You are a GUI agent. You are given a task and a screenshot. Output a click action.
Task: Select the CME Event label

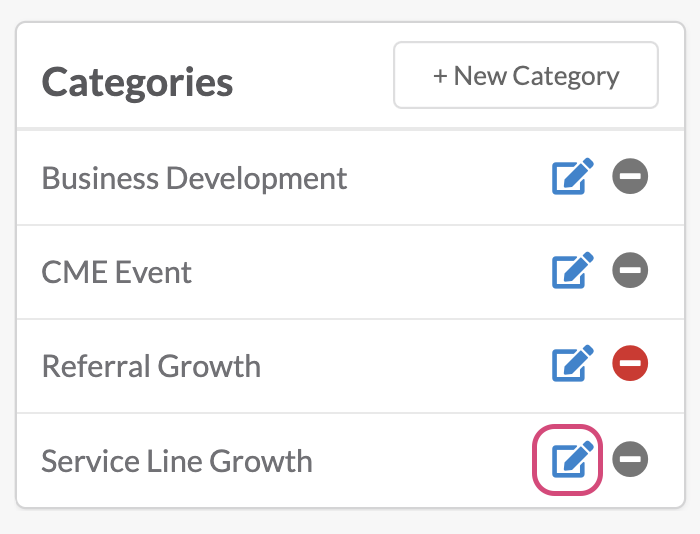(x=117, y=272)
